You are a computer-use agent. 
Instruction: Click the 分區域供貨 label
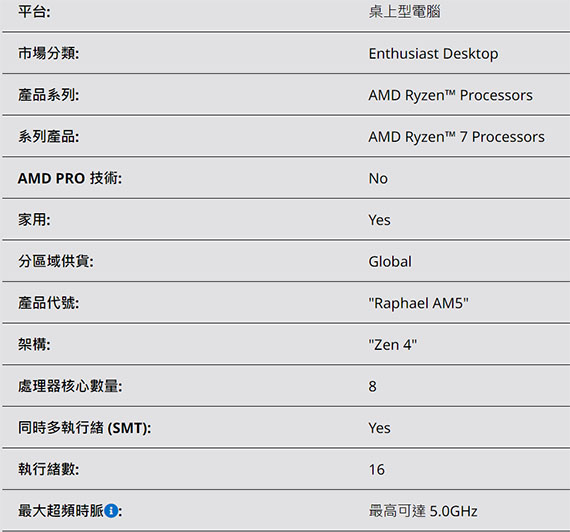[56, 261]
